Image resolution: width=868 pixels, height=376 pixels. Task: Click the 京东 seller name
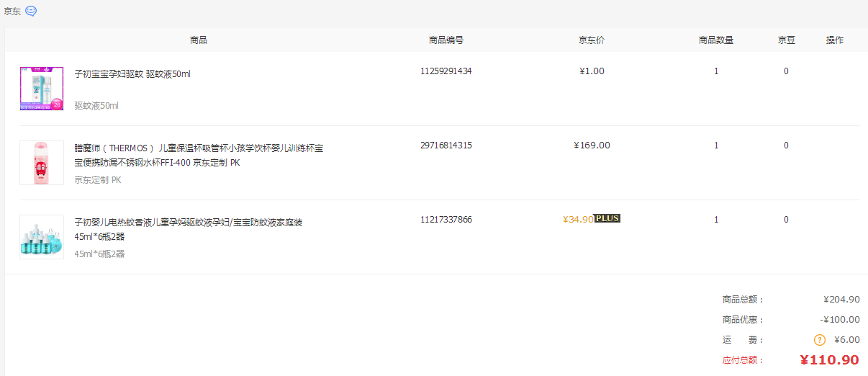(12, 12)
